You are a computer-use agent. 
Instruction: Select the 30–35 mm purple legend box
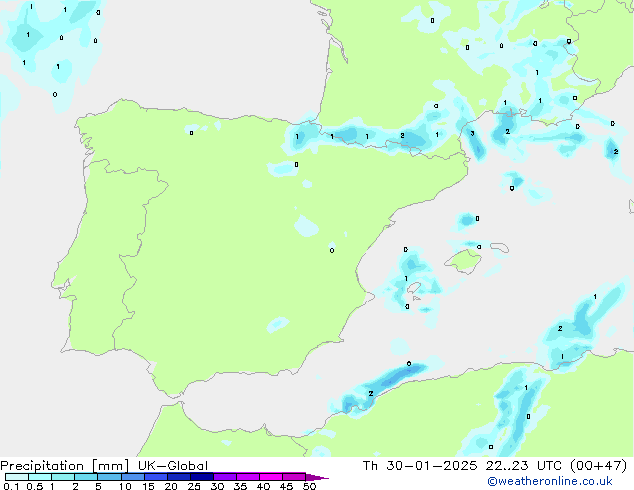[x=224, y=477]
